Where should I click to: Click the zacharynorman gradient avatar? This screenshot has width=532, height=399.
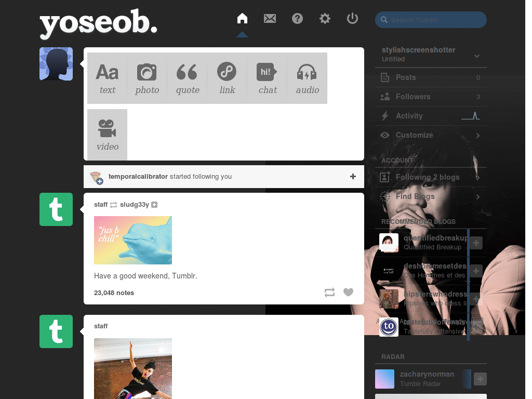(x=385, y=379)
